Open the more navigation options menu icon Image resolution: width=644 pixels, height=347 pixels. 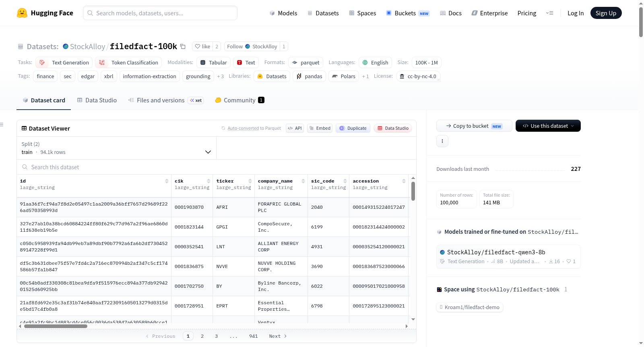point(549,13)
